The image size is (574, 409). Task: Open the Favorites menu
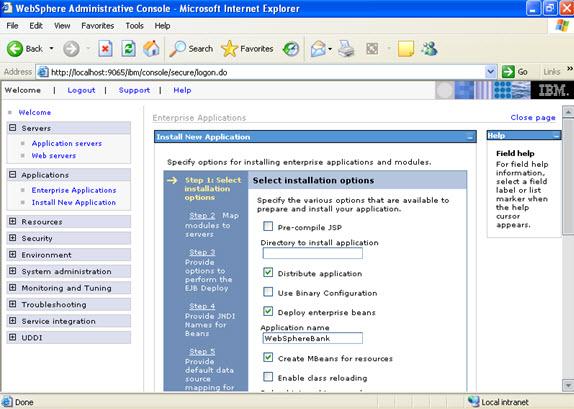97,26
